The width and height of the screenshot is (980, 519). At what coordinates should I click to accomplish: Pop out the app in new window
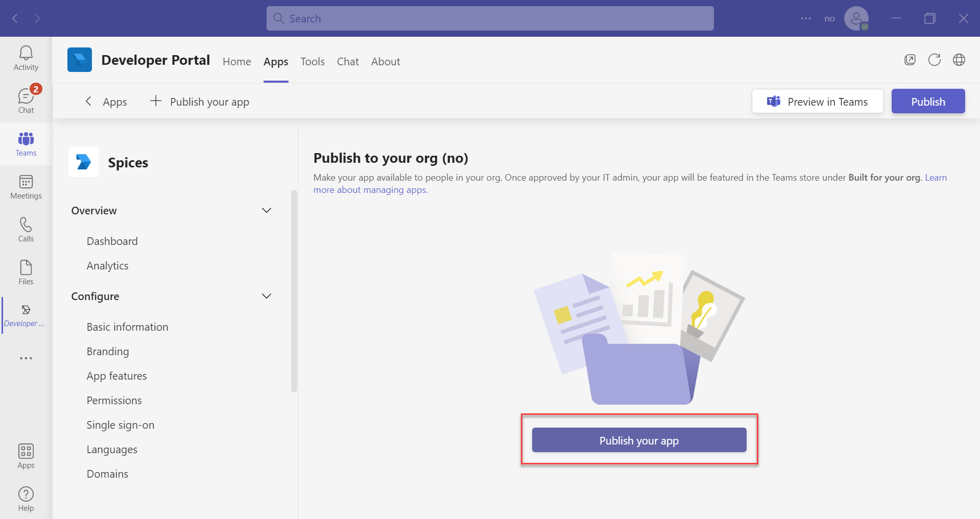click(x=910, y=60)
